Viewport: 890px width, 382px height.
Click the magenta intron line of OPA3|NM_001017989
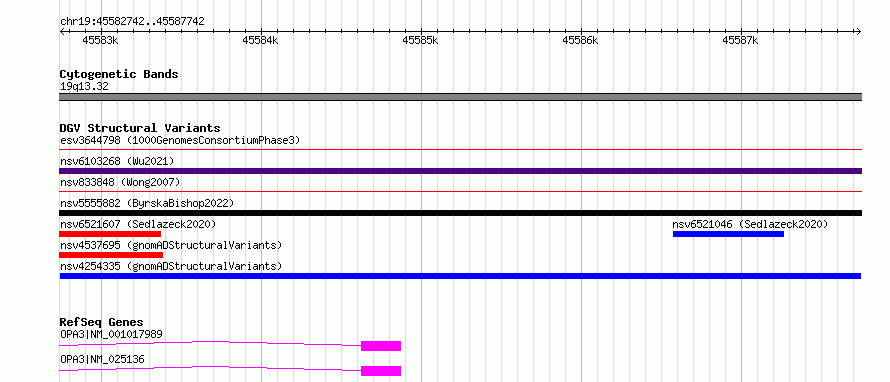click(x=210, y=343)
